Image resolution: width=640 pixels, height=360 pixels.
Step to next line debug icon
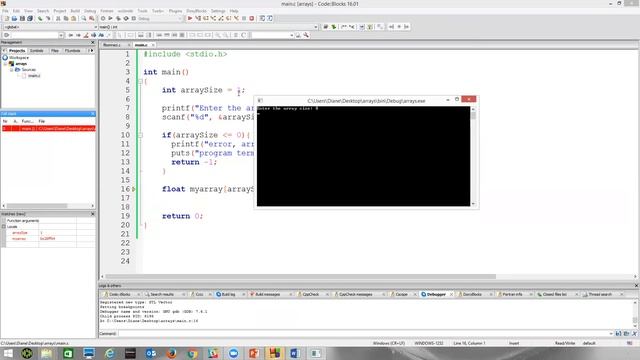pyautogui.click(x=206, y=18)
